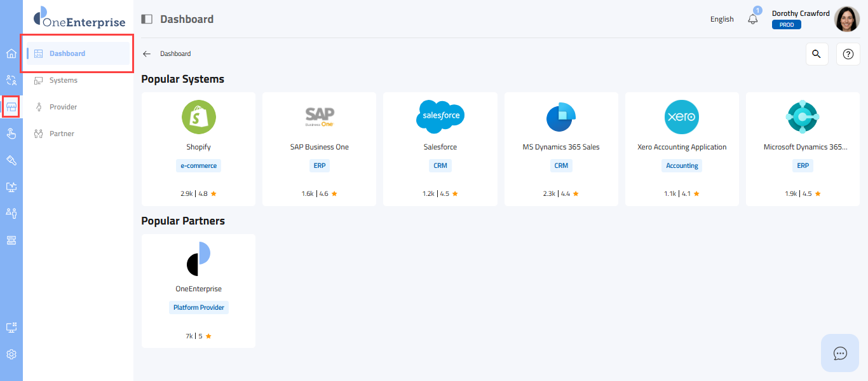
Task: Open the OneEnterprise partner card
Action: click(198, 291)
